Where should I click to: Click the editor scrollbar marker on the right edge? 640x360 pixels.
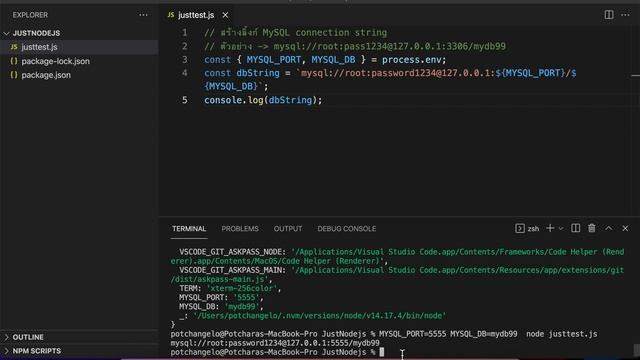click(636, 76)
